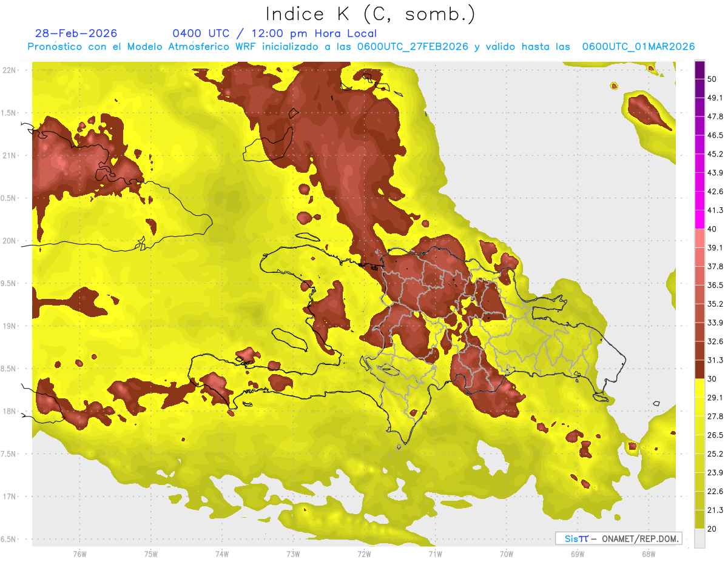Image resolution: width=728 pixels, height=562 pixels.
Task: Click the magenta swatch between 40 and 41.3
Action: click(x=699, y=219)
